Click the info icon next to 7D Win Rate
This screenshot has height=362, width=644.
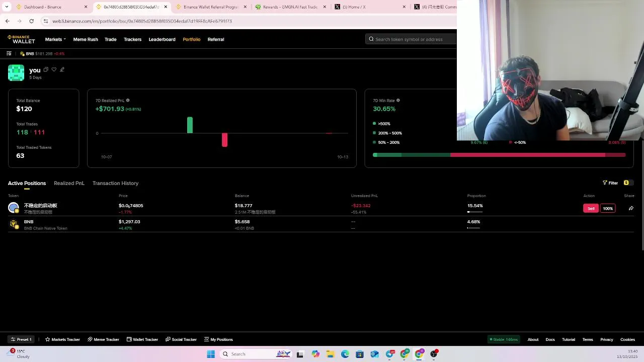click(x=398, y=101)
